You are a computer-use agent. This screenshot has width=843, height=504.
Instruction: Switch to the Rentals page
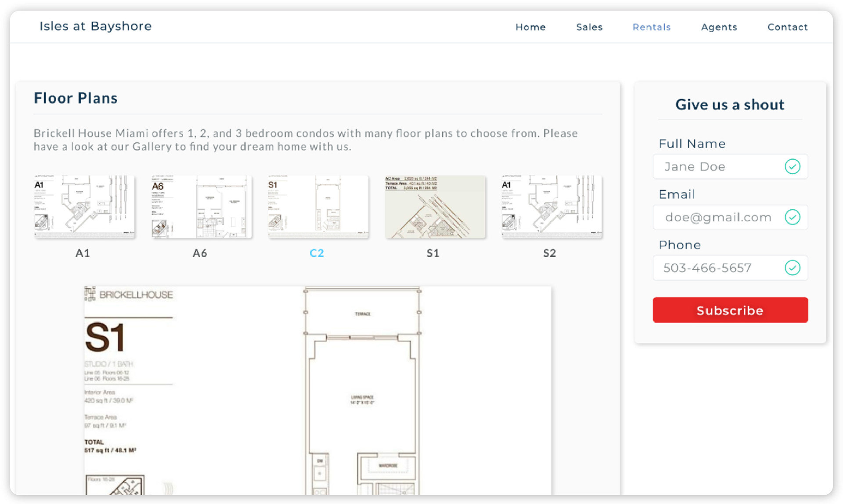click(652, 27)
